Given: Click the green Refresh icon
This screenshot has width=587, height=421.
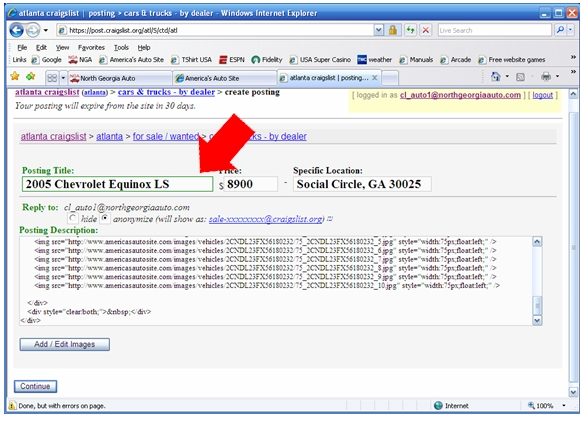Looking at the screenshot, I should [x=411, y=30].
